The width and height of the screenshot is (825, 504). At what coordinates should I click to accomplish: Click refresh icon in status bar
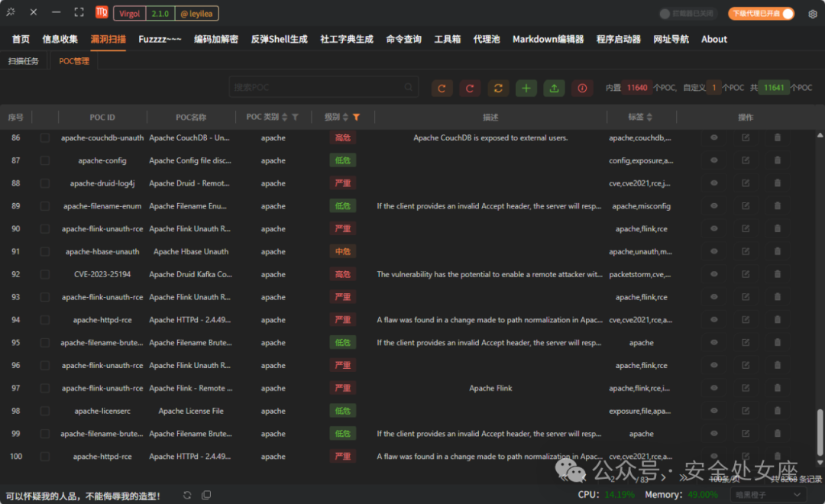187,495
